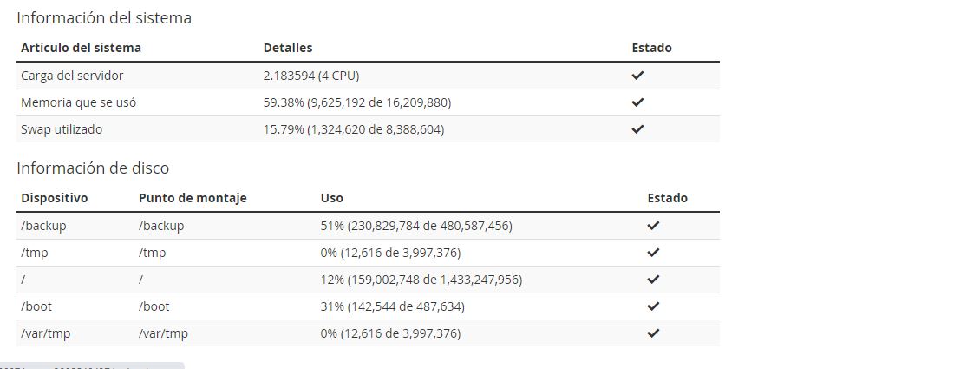Click the /backup 51% usage cell

[x=416, y=226]
